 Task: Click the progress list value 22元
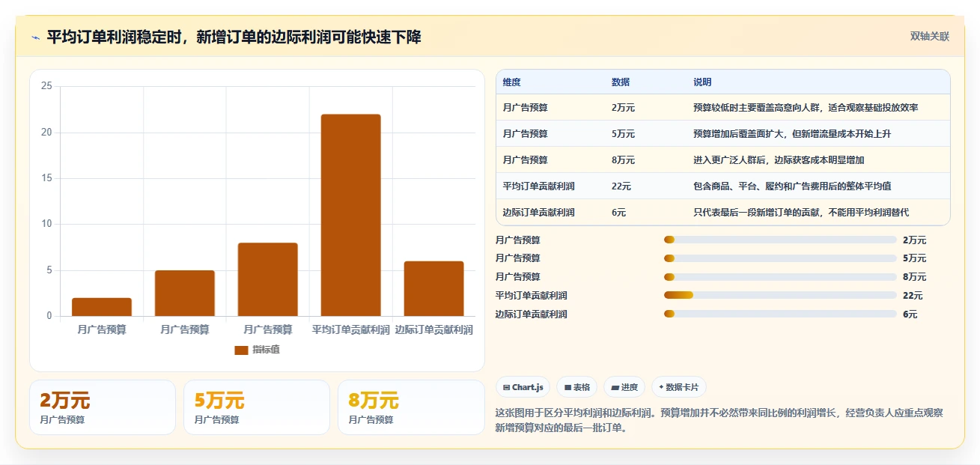coord(913,296)
